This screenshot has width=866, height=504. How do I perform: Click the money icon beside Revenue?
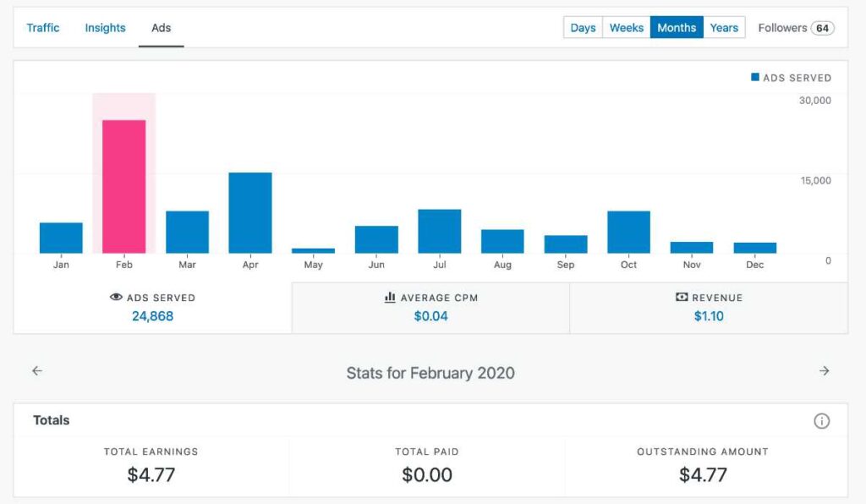click(x=682, y=298)
